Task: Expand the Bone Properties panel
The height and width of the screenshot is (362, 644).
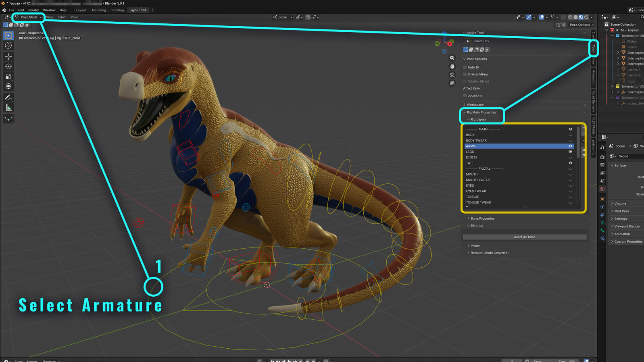Action: (482, 218)
